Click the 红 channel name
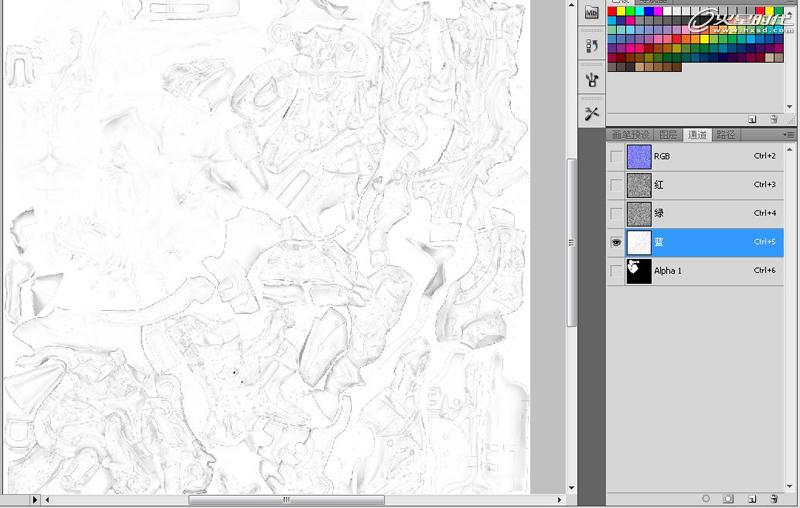Viewport: 800px width, 508px height. tap(659, 185)
